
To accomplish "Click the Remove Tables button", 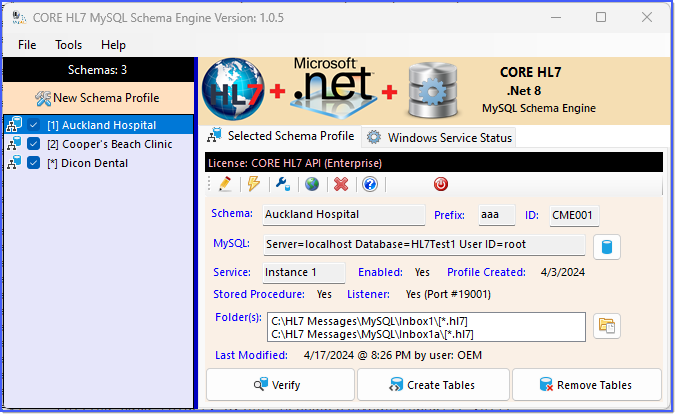I will pos(587,385).
